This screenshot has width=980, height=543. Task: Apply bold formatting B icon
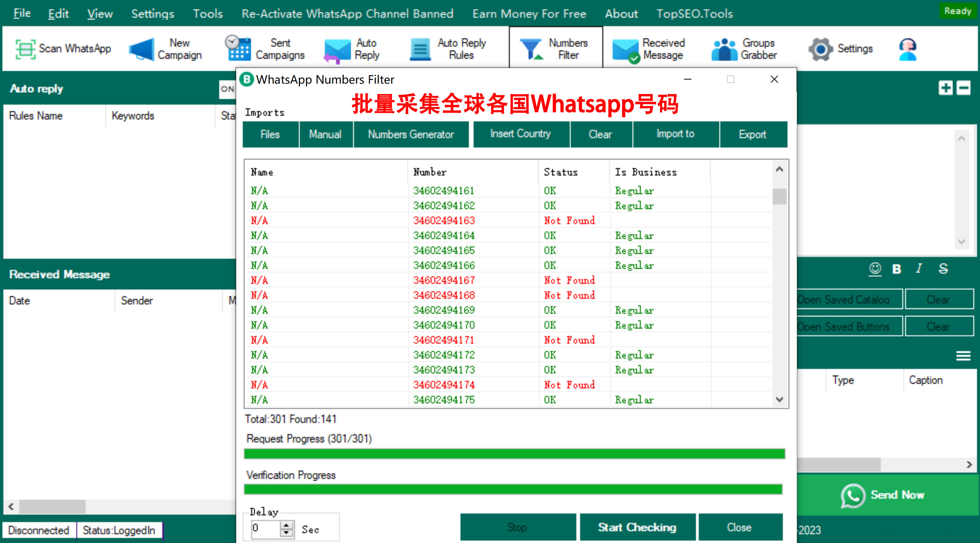[x=897, y=269]
